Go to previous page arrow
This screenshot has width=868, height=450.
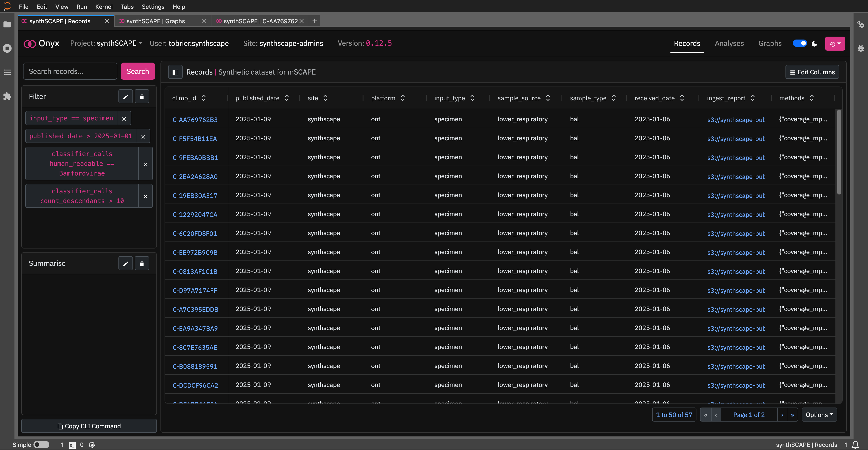(716, 415)
